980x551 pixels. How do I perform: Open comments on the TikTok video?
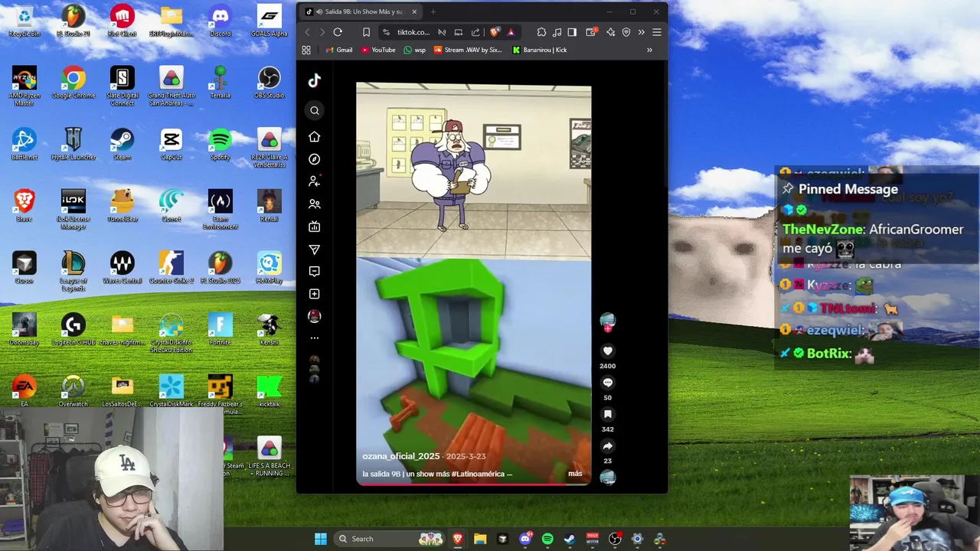coord(607,383)
